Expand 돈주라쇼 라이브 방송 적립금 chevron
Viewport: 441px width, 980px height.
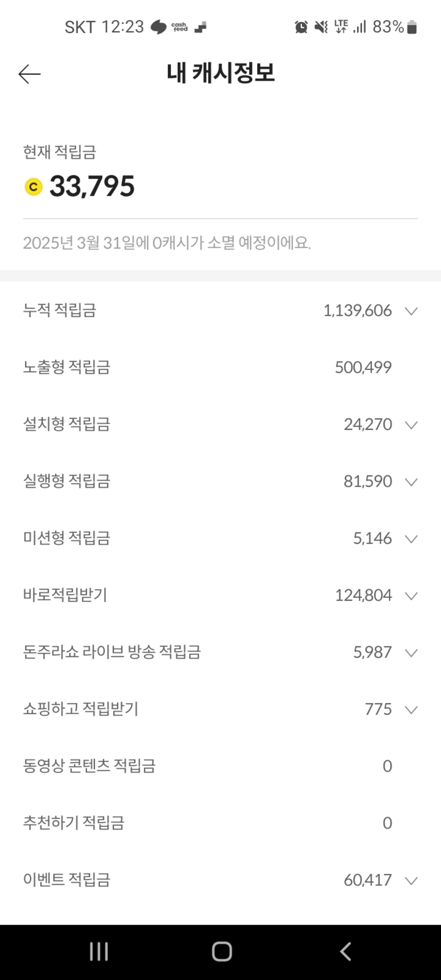[411, 653]
